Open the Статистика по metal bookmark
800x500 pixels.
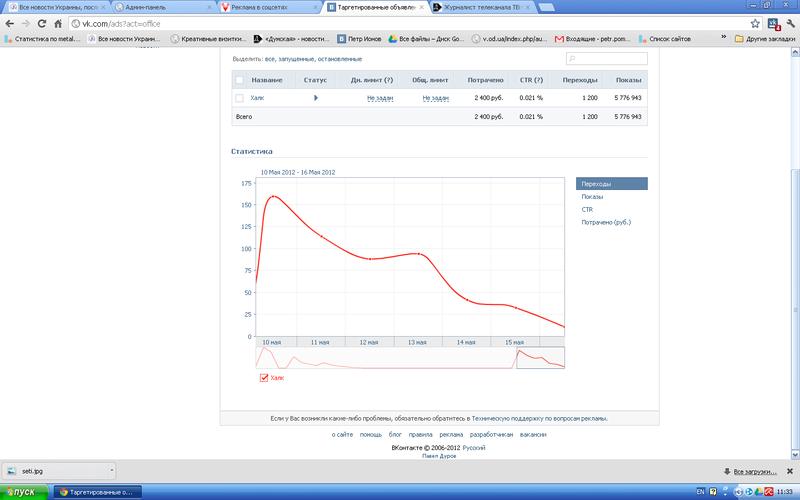42,38
